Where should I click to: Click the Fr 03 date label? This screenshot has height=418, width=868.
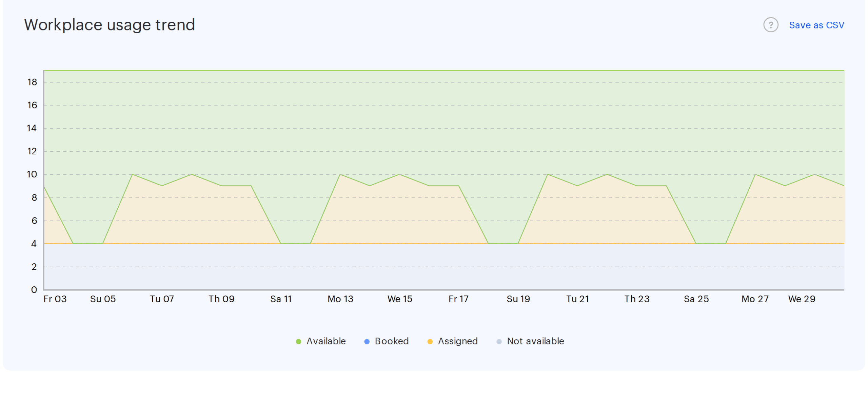click(x=55, y=299)
